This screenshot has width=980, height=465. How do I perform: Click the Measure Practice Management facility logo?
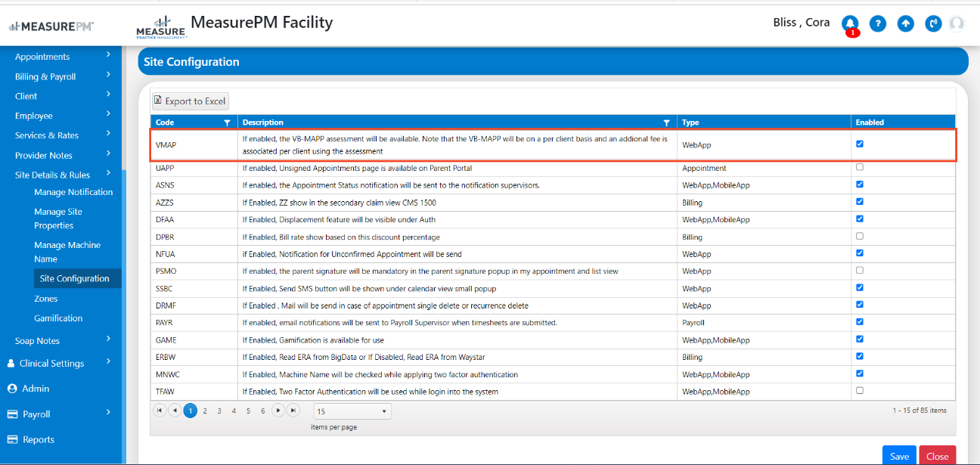(160, 27)
